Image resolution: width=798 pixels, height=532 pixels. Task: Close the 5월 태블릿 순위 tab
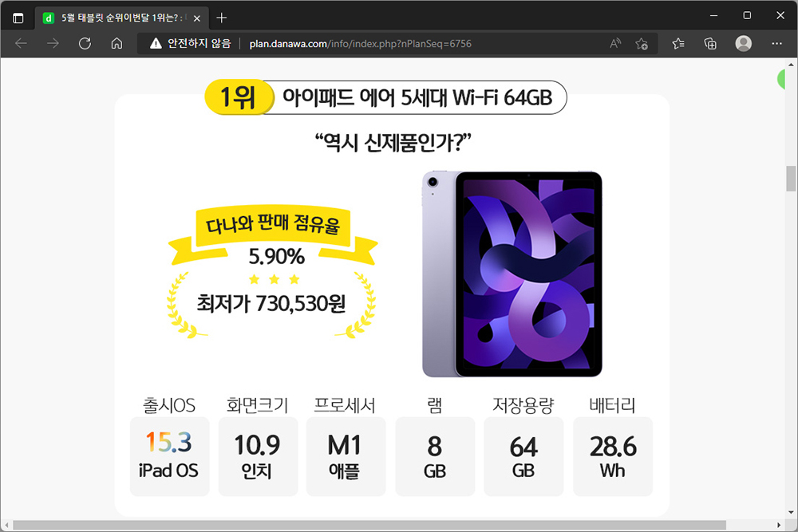tap(197, 18)
